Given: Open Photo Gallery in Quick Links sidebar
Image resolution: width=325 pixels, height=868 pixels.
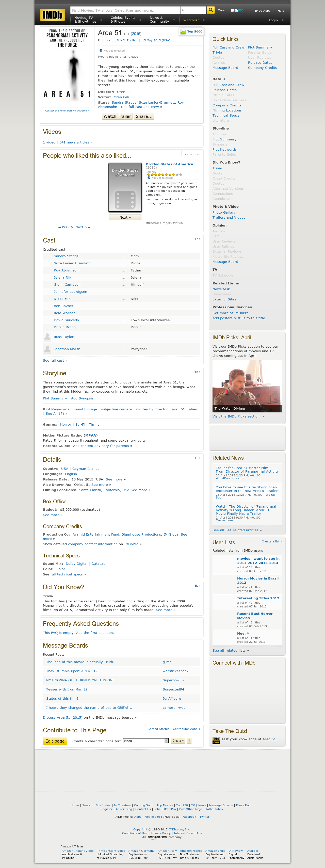Looking at the screenshot, I should coord(224,213).
